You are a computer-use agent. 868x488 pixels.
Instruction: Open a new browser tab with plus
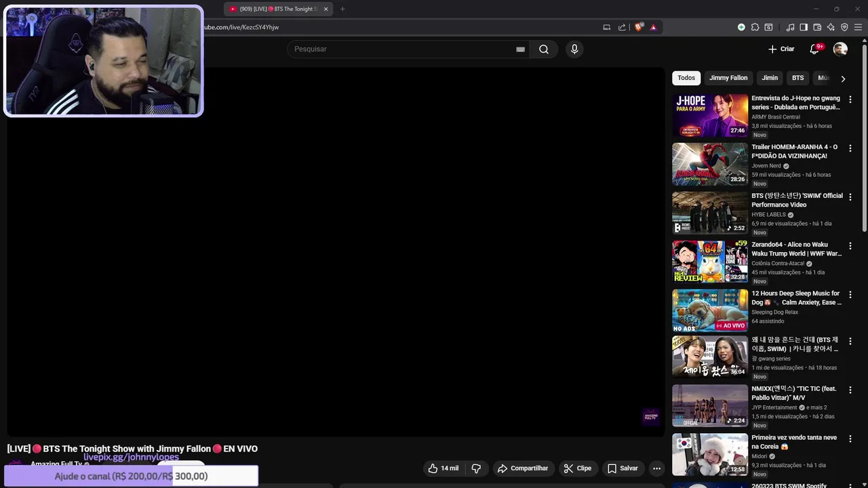(x=342, y=9)
